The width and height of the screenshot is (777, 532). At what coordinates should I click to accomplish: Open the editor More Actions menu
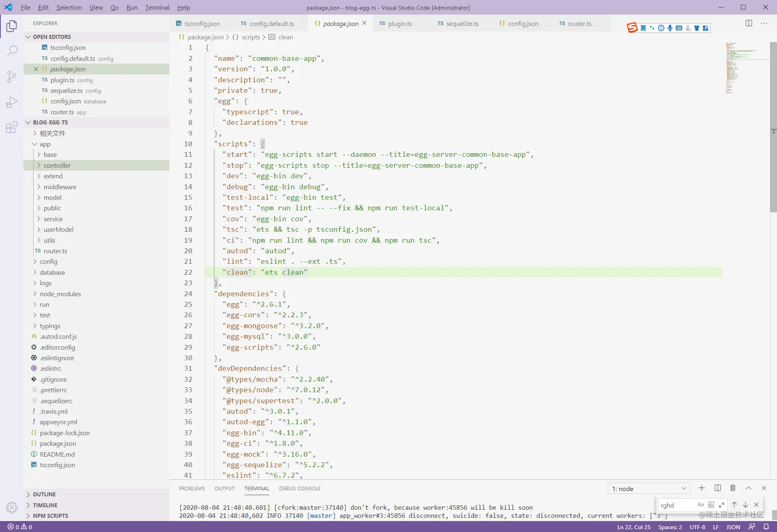764,23
